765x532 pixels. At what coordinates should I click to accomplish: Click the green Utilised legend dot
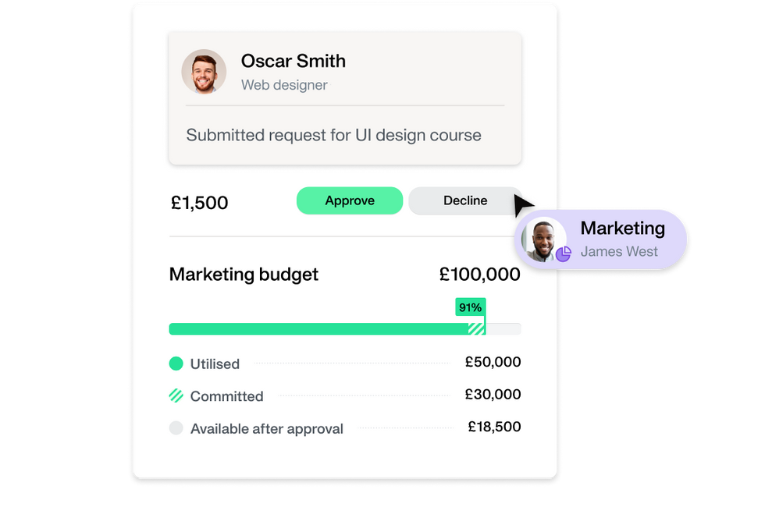177,364
